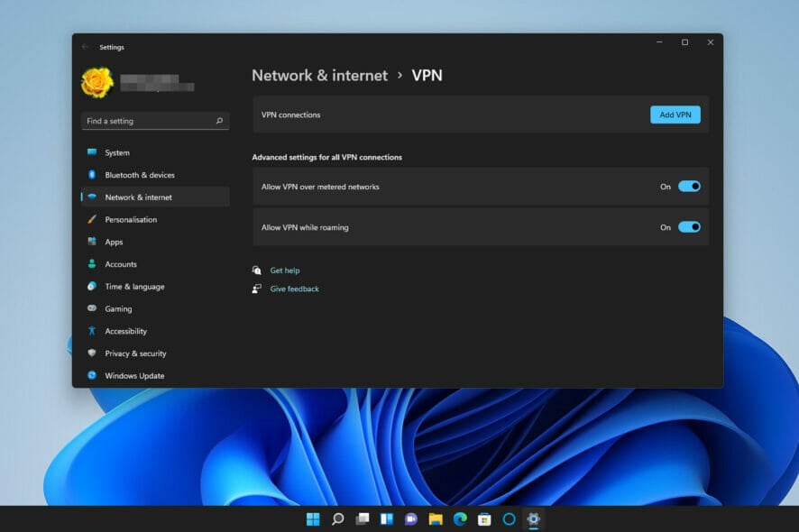Open the Apps settings category
Viewport: 799px width, 532px height.
[155, 242]
